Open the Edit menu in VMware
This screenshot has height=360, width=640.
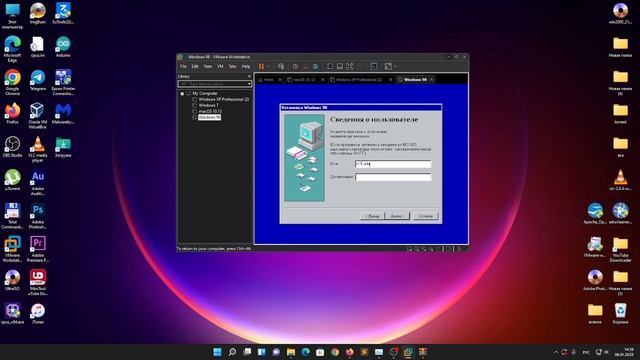(x=195, y=67)
